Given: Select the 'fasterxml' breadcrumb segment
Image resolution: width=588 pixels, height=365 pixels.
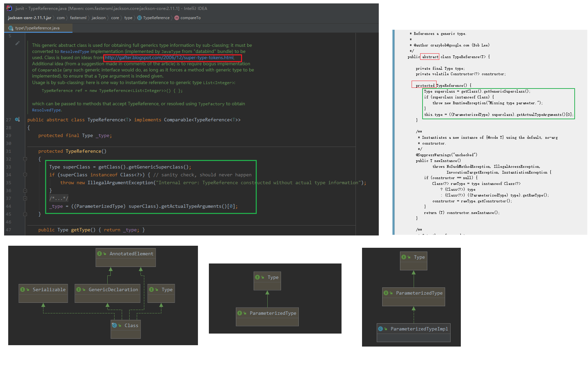Looking at the screenshot, I should pyautogui.click(x=78, y=18).
